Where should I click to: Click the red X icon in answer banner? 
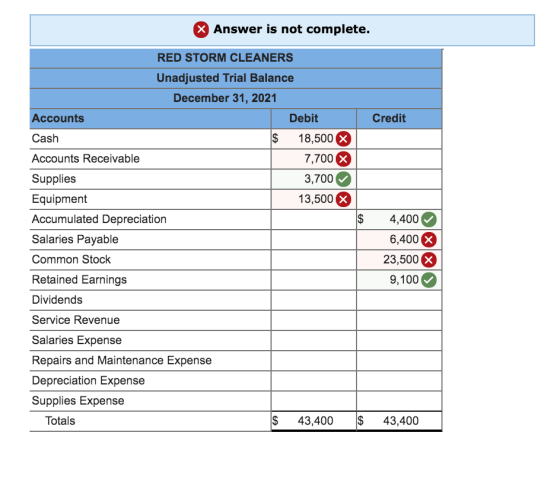click(201, 29)
